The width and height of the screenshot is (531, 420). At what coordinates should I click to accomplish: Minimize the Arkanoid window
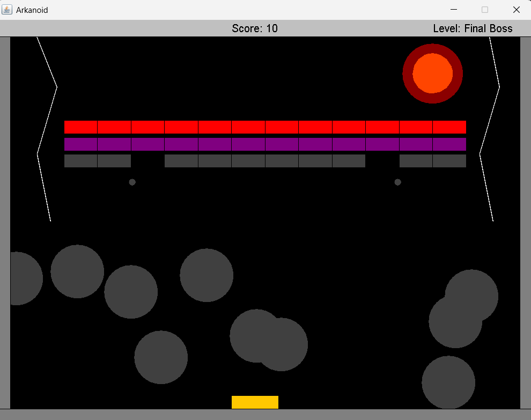point(454,10)
